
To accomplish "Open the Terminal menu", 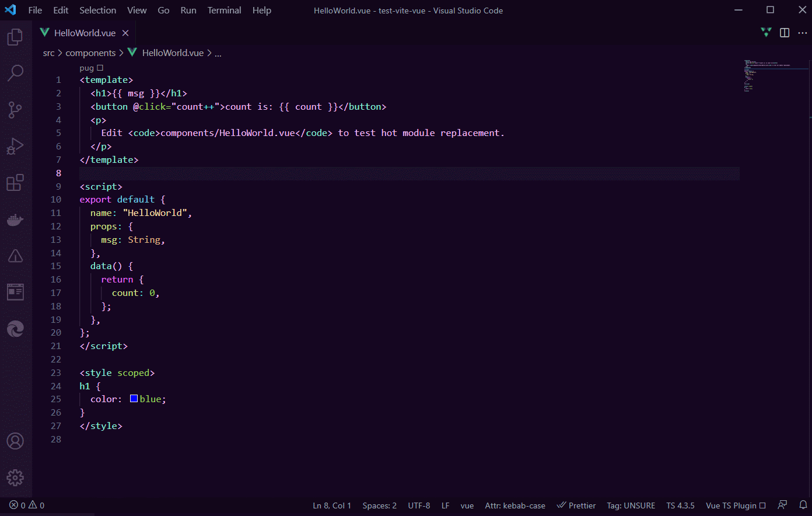I will pos(224,10).
